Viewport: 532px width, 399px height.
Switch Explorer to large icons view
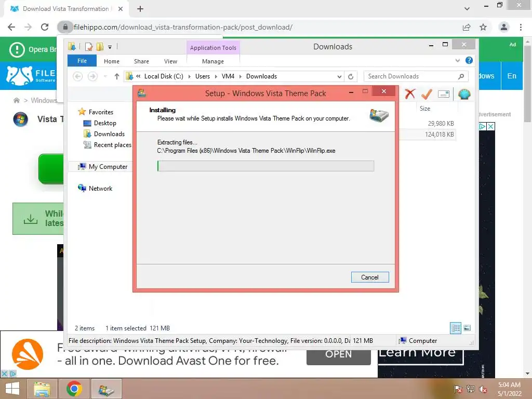(467, 328)
